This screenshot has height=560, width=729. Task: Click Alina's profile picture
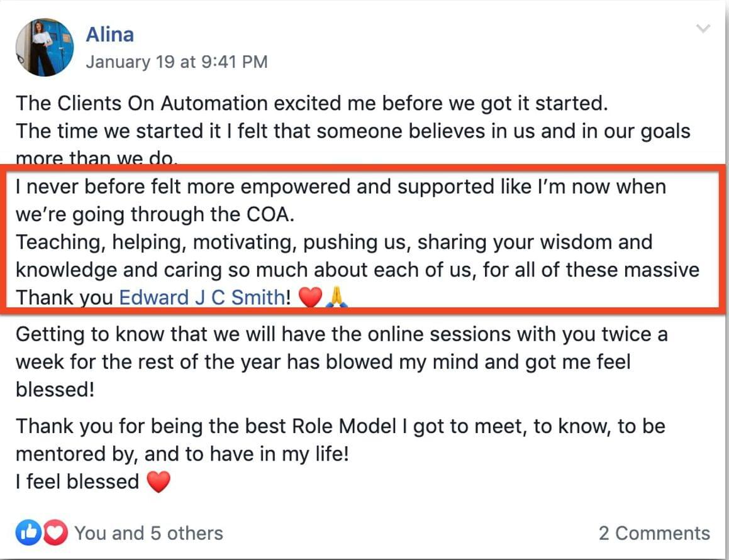pos(45,47)
